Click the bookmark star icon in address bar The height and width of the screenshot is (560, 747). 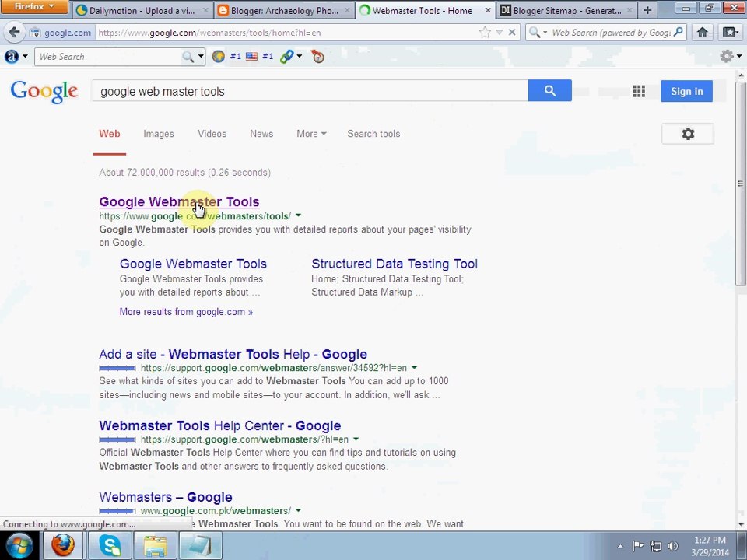[485, 33]
